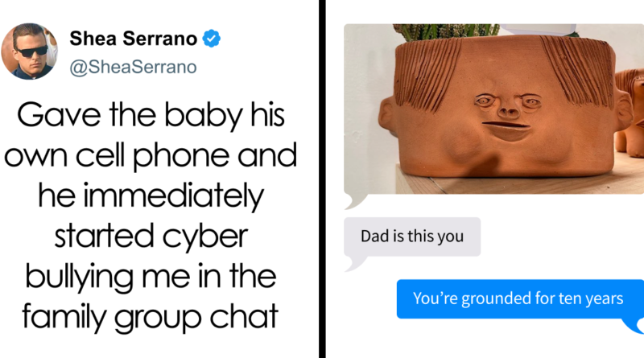Screen dimensions: 644x358
Task: Select 'You're grounded for ten years' blue bubble
Action: pyautogui.click(x=520, y=299)
